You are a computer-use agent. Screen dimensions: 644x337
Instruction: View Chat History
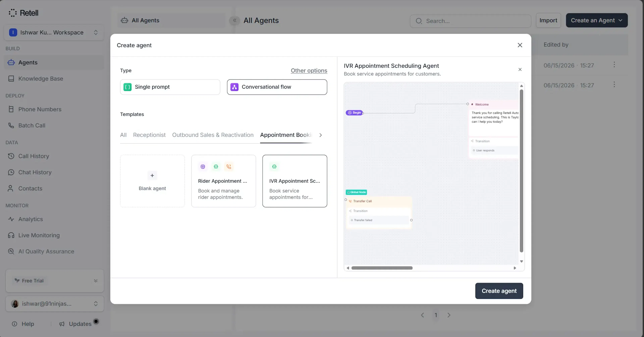coord(54,173)
